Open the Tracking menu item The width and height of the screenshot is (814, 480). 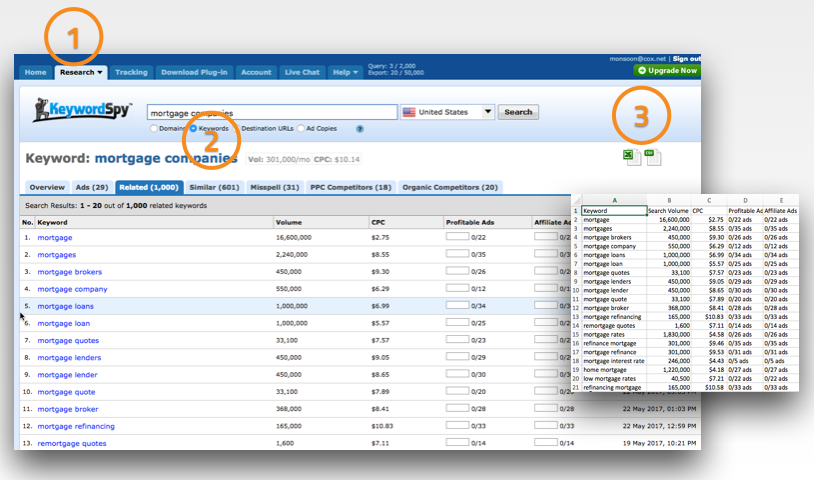[x=131, y=72]
